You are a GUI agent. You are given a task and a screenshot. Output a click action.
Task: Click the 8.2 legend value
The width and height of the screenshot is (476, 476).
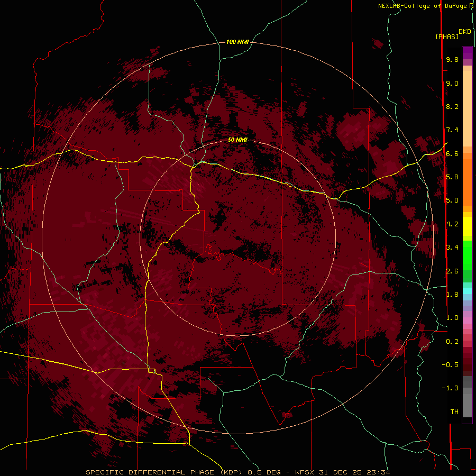[x=452, y=106]
